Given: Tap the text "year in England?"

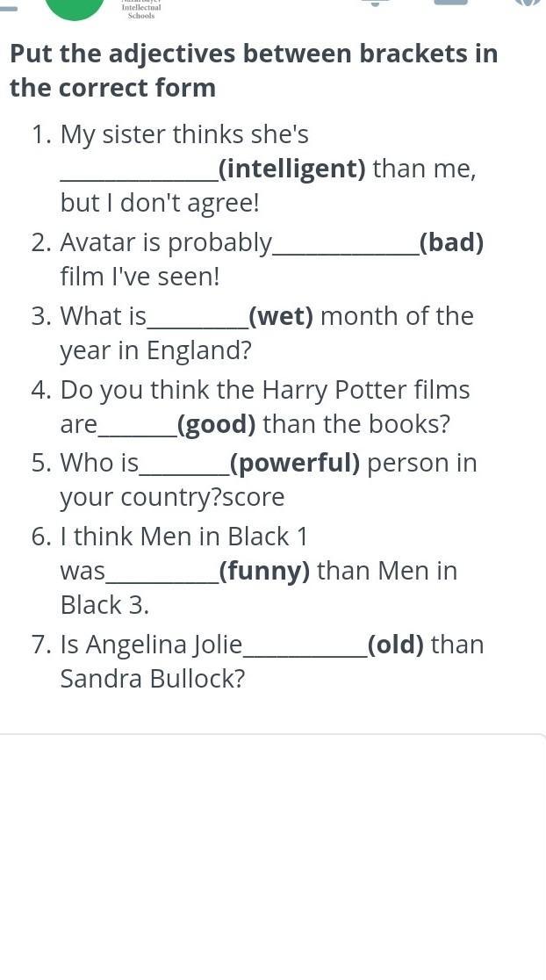Looking at the screenshot, I should pos(155,350).
